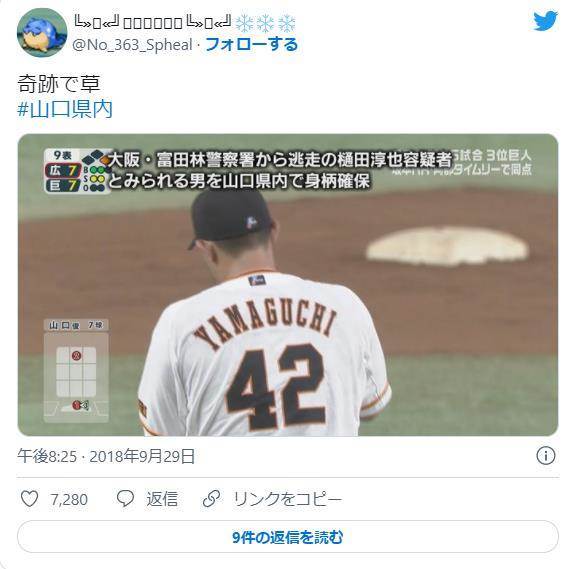Click the Twitter bird logo
The width and height of the screenshot is (568, 569).
coord(545,21)
